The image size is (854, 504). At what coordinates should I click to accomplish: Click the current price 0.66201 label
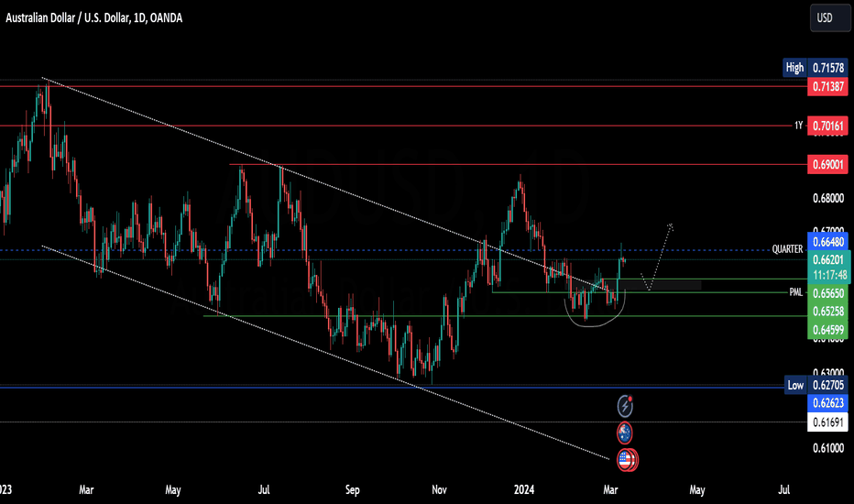pos(827,260)
